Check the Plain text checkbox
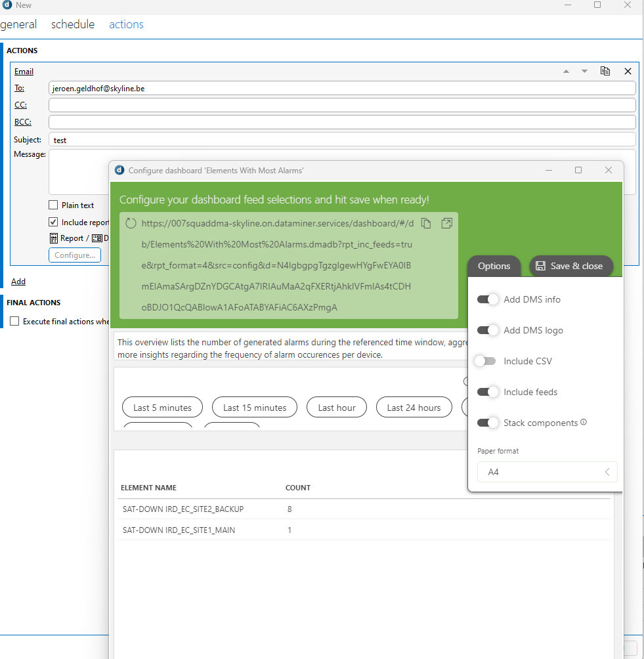 53,205
